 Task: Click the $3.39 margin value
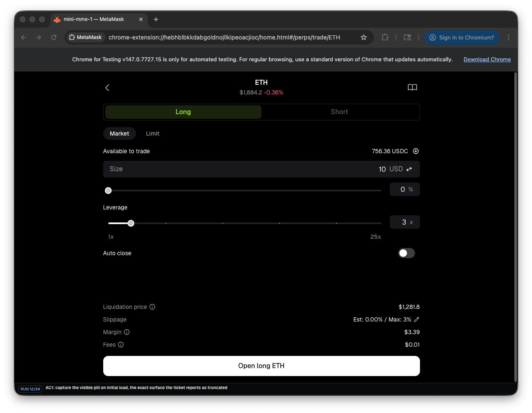[412, 332]
